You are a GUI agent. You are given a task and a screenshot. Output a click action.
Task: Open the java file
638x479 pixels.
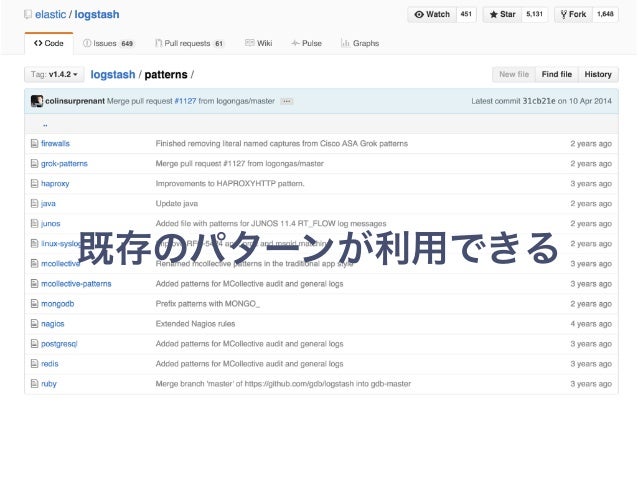(48, 203)
